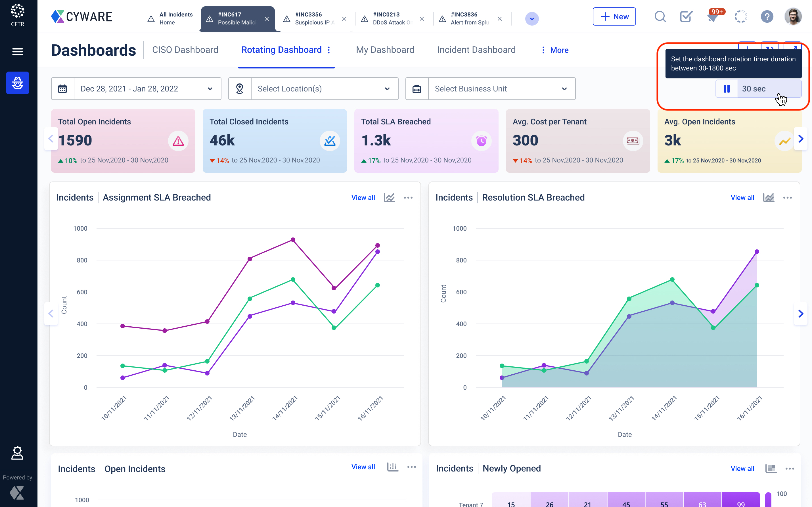Expand the Select Business Unit dropdown
The image size is (812, 507).
[x=564, y=89]
